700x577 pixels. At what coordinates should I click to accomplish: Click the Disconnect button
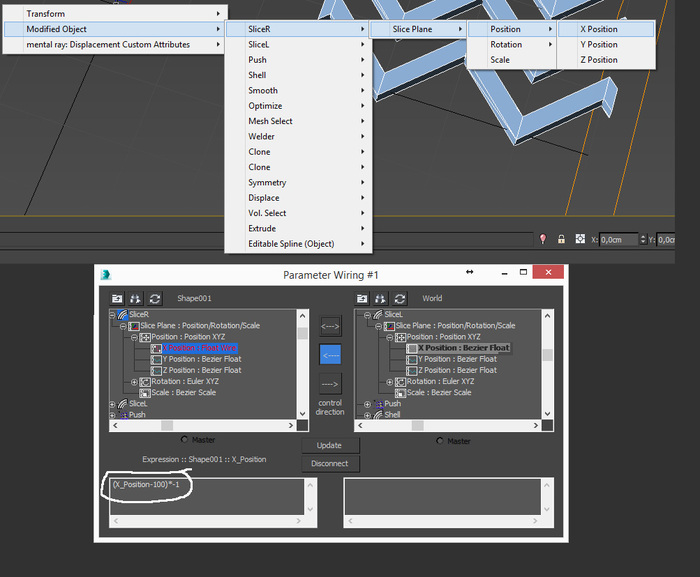[330, 464]
